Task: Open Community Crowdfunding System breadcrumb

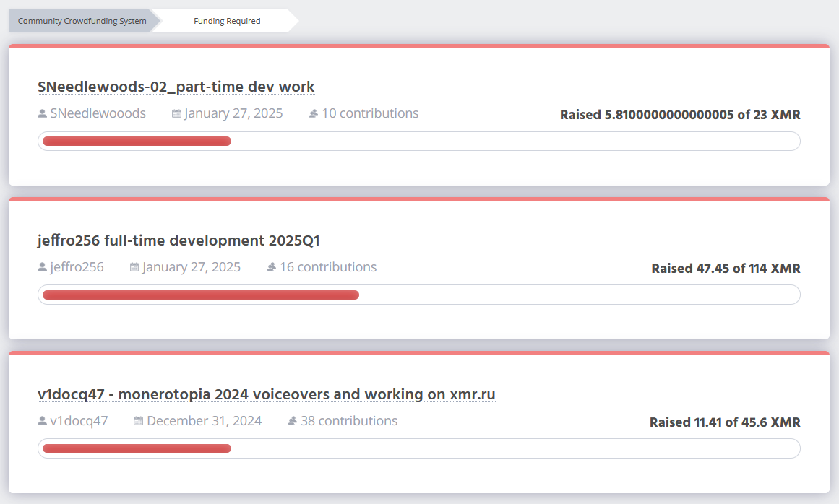Action: pyautogui.click(x=82, y=21)
